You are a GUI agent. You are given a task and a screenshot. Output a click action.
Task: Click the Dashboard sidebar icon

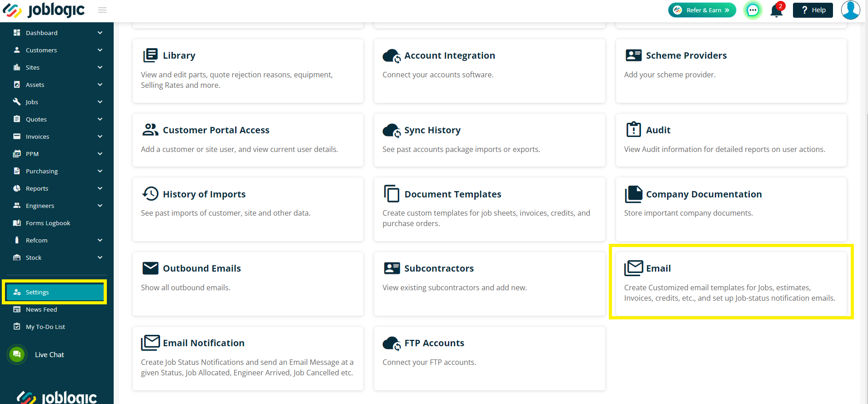pos(17,33)
